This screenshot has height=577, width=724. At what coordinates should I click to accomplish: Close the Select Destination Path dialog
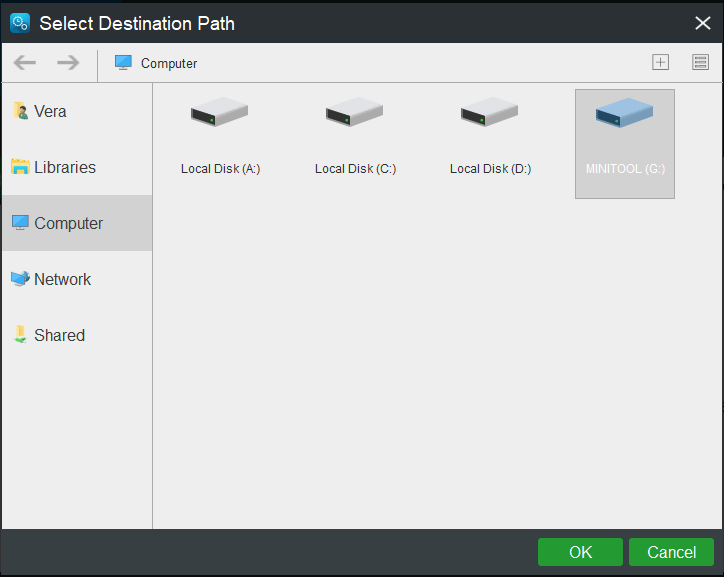click(x=703, y=23)
